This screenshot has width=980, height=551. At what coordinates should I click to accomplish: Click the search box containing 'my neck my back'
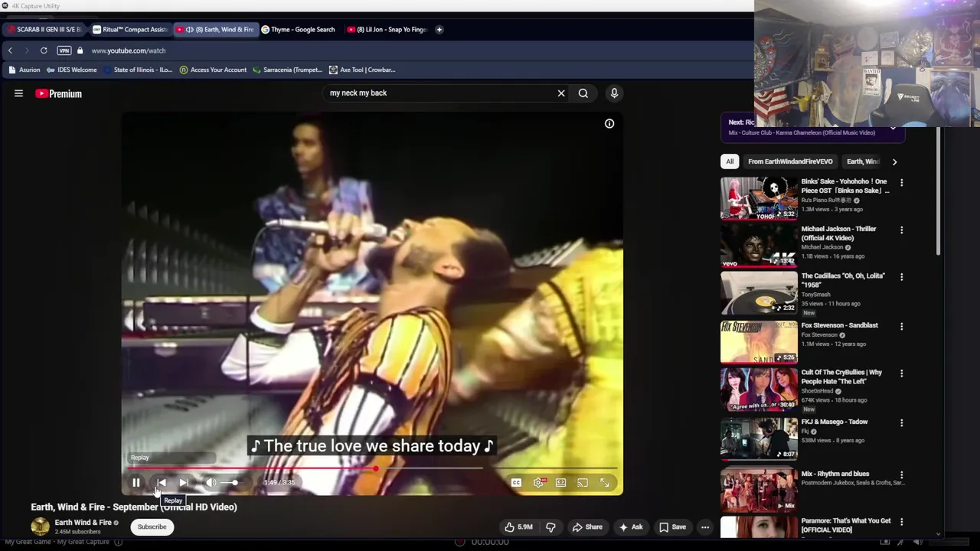pos(439,93)
